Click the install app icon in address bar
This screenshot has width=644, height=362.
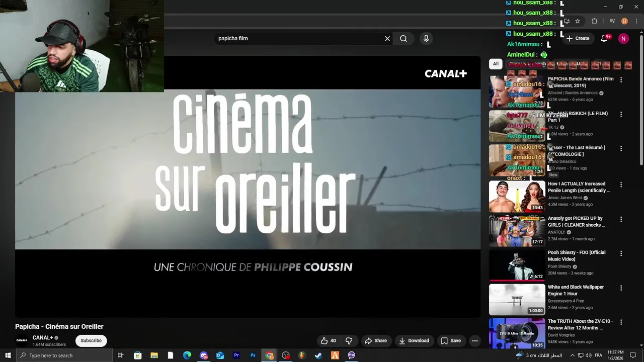coord(567,21)
